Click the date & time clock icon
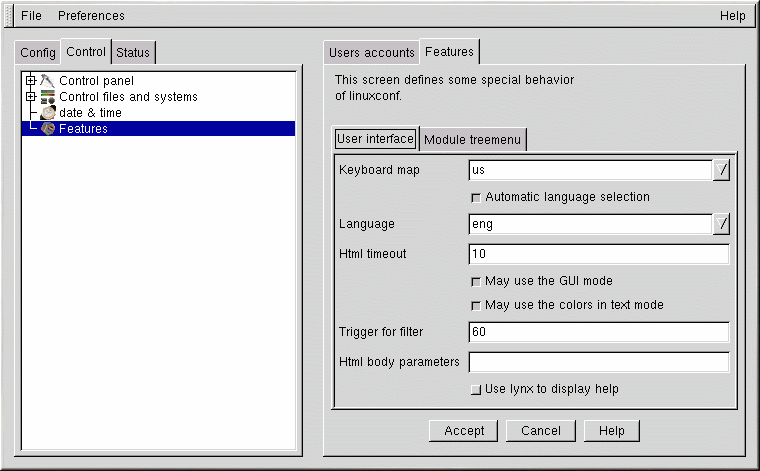The image size is (760, 471). (47, 113)
